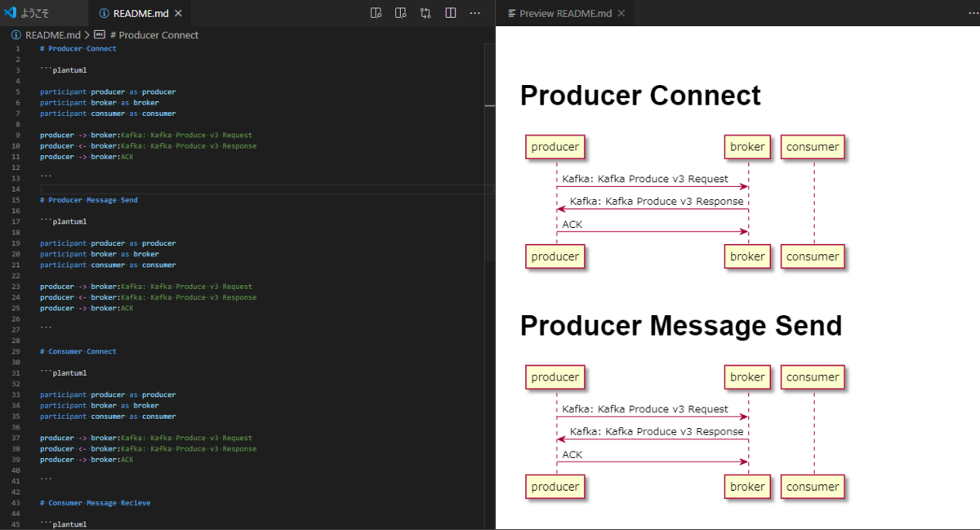Click bottom broker box in Producer Message Send diagram
Image resolution: width=980 pixels, height=530 pixels.
(x=747, y=487)
